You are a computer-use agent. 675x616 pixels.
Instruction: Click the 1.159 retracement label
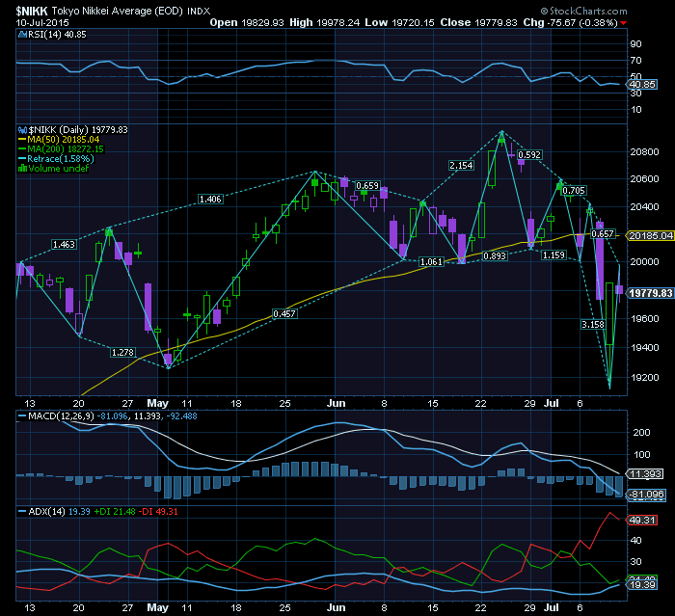tap(553, 254)
